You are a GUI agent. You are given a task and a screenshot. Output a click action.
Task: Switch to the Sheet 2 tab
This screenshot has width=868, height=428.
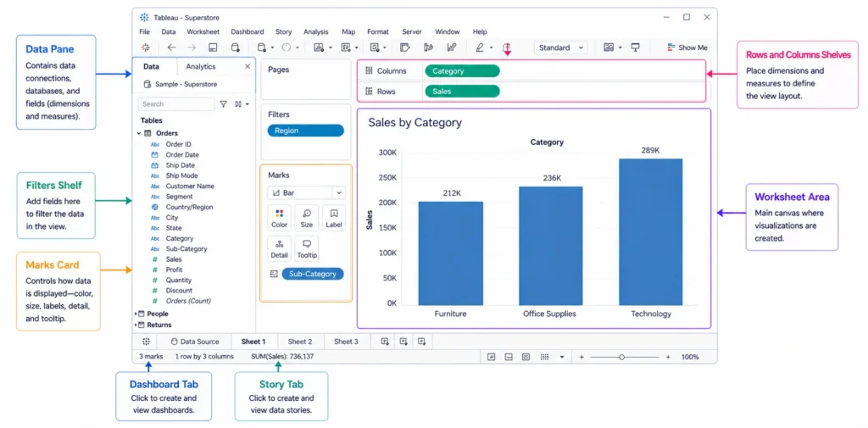[x=300, y=342]
